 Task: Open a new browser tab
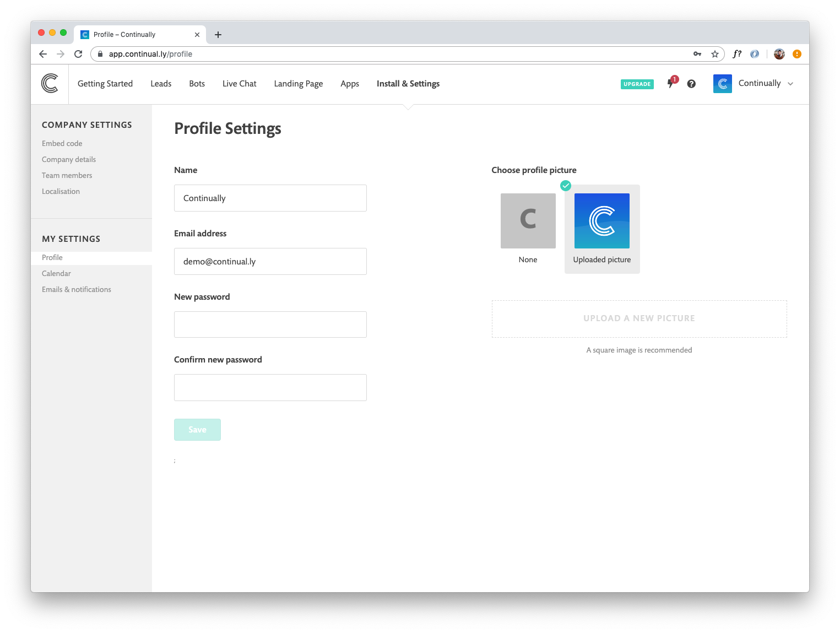pyautogui.click(x=218, y=34)
